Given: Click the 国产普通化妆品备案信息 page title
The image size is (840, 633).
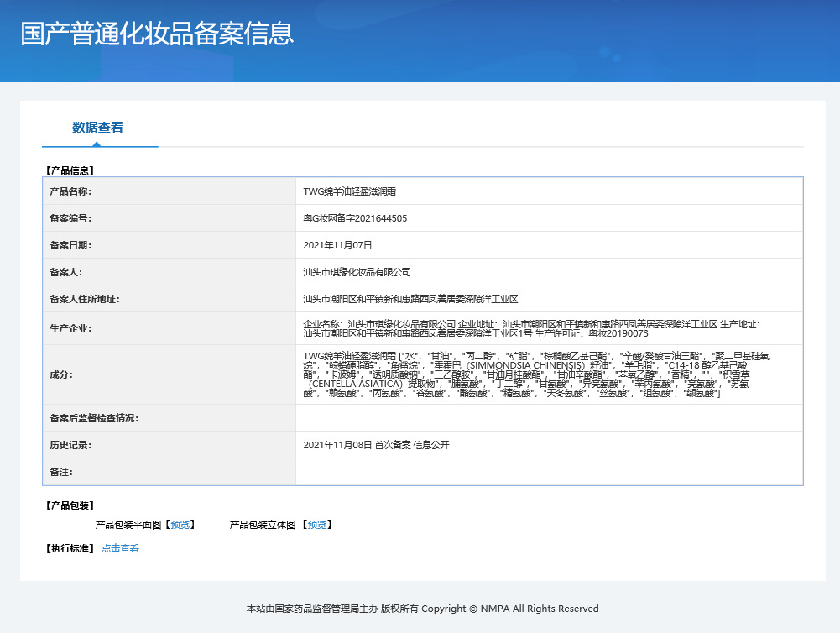Looking at the screenshot, I should coord(157,34).
